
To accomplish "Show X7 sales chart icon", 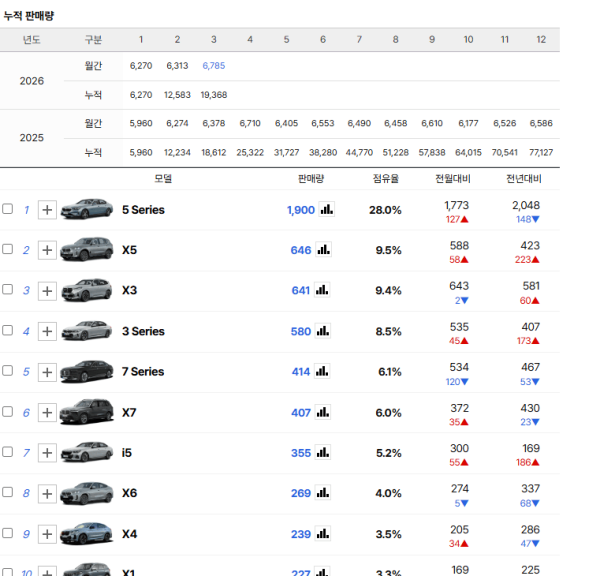I will point(324,412).
